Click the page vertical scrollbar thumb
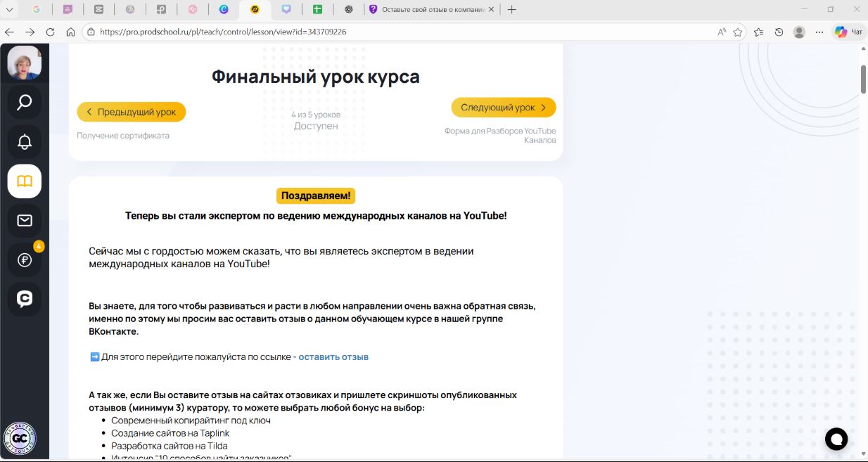 click(863, 79)
